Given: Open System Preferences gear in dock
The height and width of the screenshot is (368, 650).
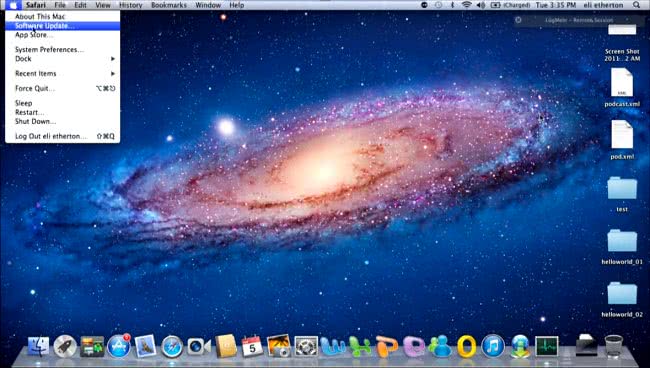Looking at the screenshot, I should point(306,346).
